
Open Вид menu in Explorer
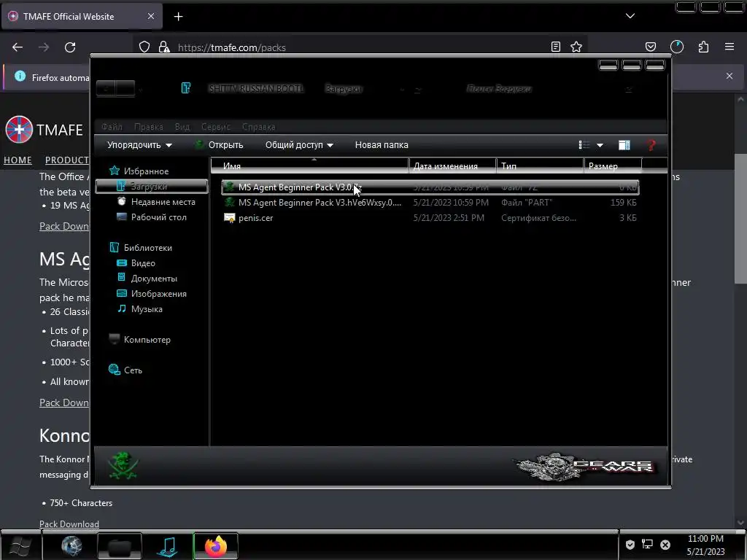[x=182, y=127]
